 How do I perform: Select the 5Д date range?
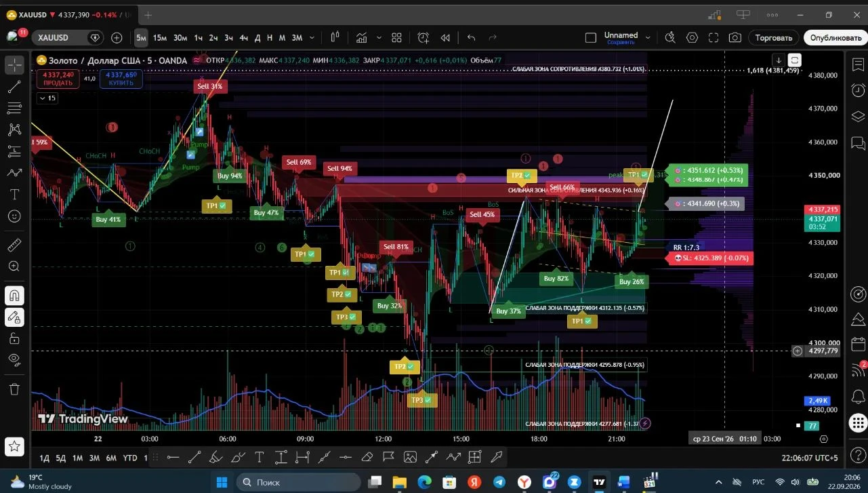[x=61, y=458]
